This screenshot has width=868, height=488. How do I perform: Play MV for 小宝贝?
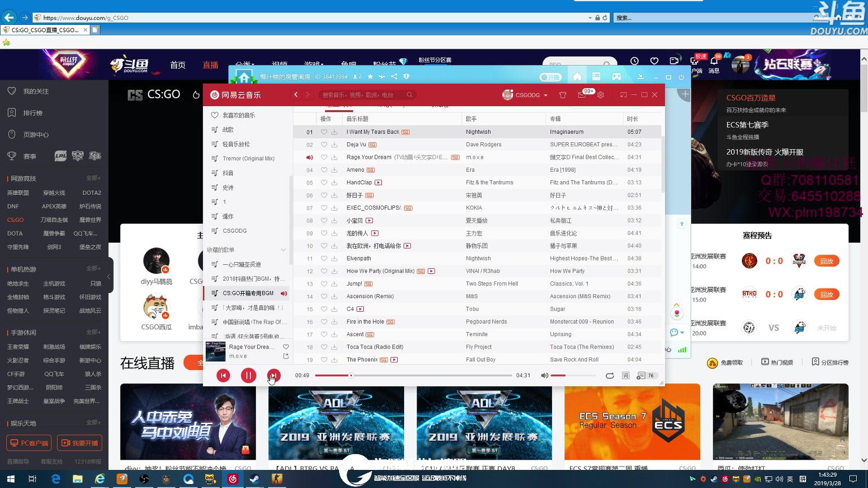(x=370, y=220)
